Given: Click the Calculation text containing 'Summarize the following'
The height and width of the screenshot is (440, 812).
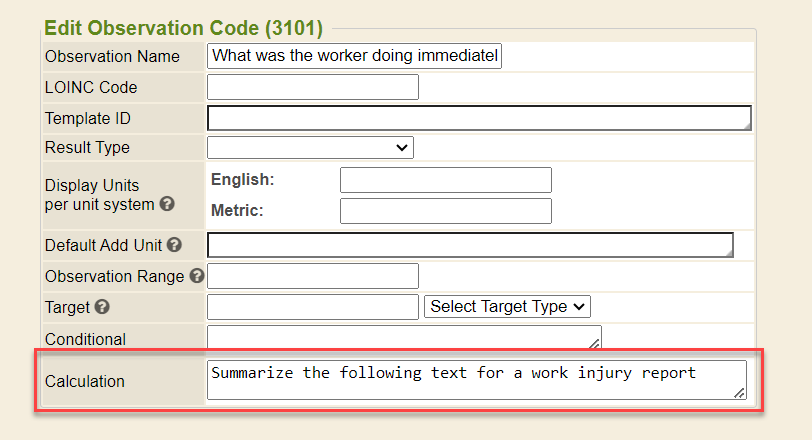Looking at the screenshot, I should click(x=454, y=373).
